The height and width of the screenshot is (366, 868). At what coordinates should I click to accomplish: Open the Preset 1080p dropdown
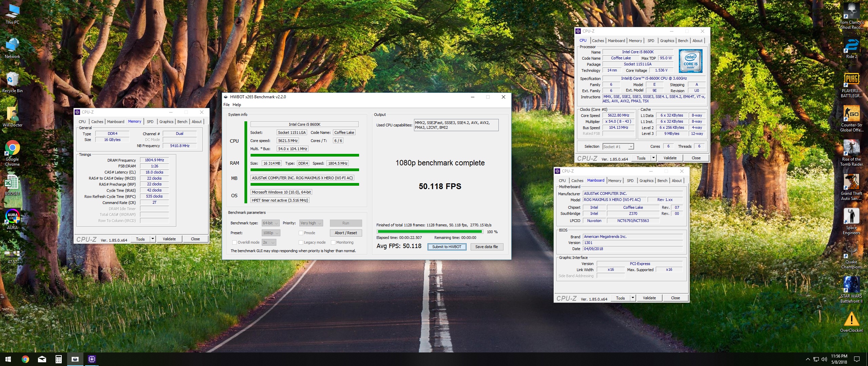click(271, 233)
